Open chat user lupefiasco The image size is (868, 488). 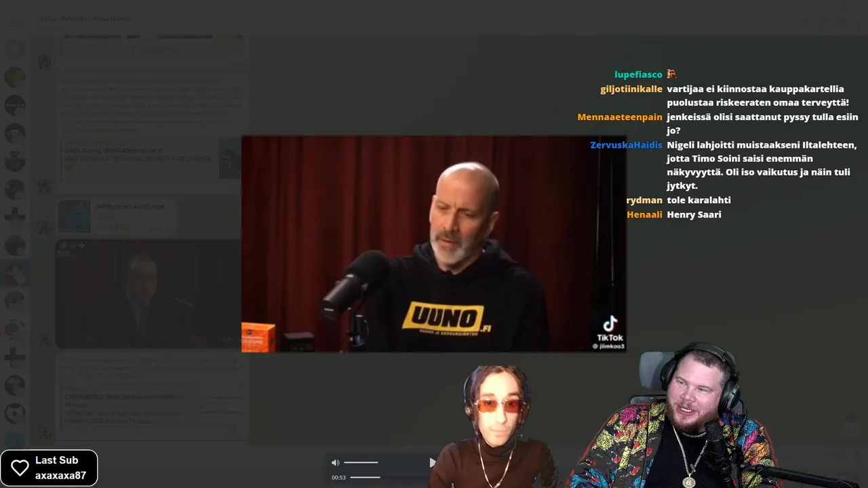point(638,75)
